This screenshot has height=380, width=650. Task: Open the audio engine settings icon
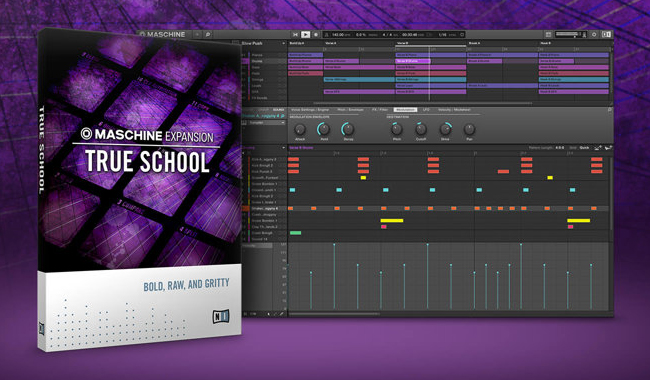(x=594, y=34)
